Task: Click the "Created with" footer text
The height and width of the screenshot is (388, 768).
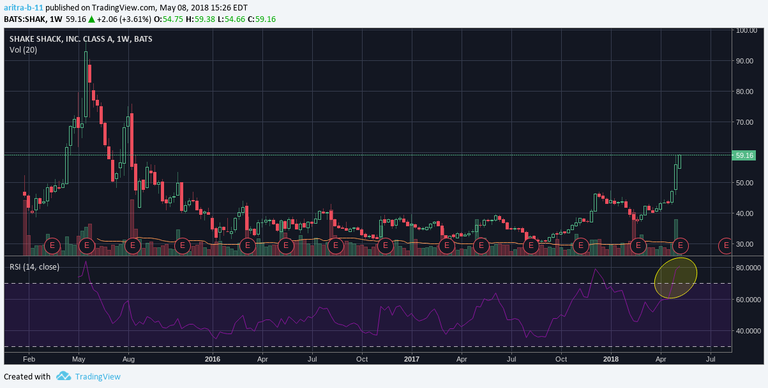Action: (x=27, y=376)
